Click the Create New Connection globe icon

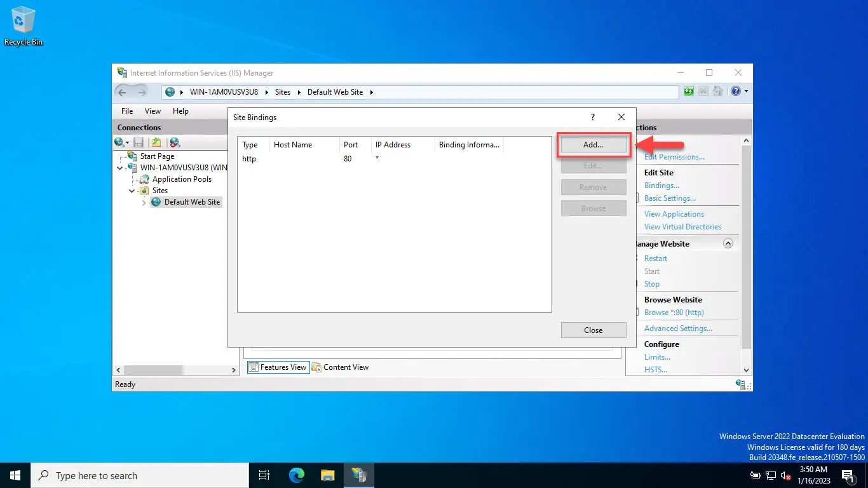[119, 142]
